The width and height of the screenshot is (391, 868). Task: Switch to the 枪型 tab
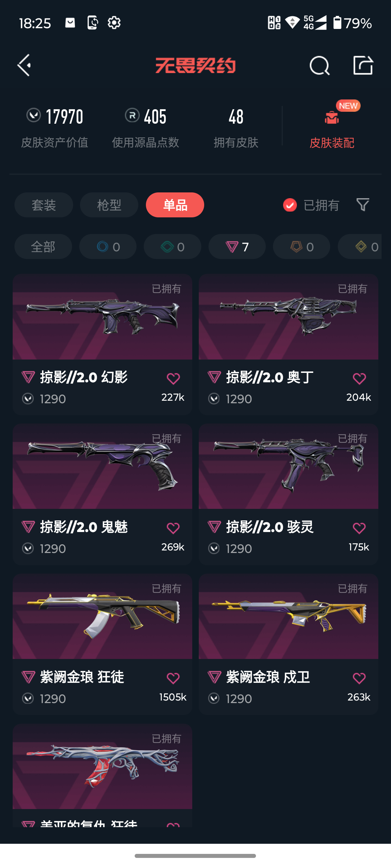109,205
